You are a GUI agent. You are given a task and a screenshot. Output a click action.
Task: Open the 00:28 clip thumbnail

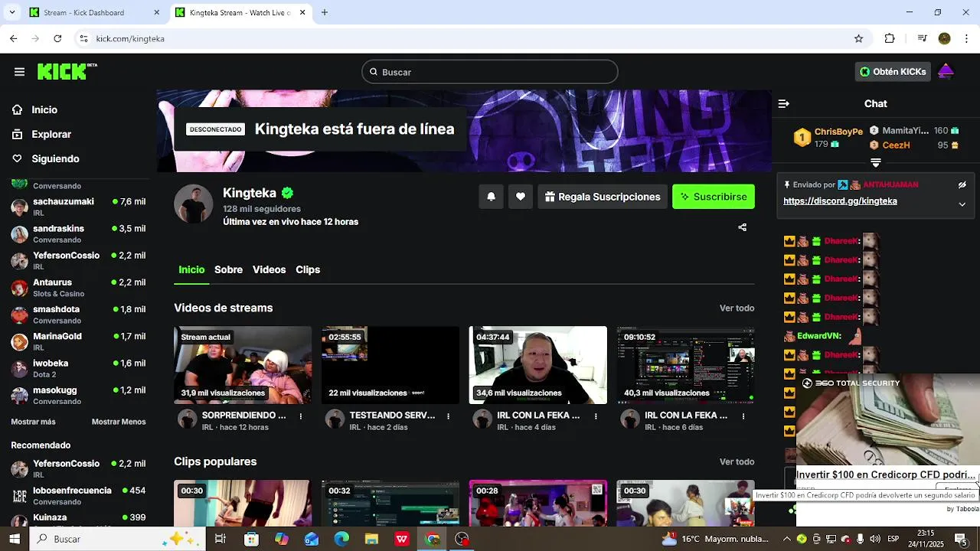538,503
